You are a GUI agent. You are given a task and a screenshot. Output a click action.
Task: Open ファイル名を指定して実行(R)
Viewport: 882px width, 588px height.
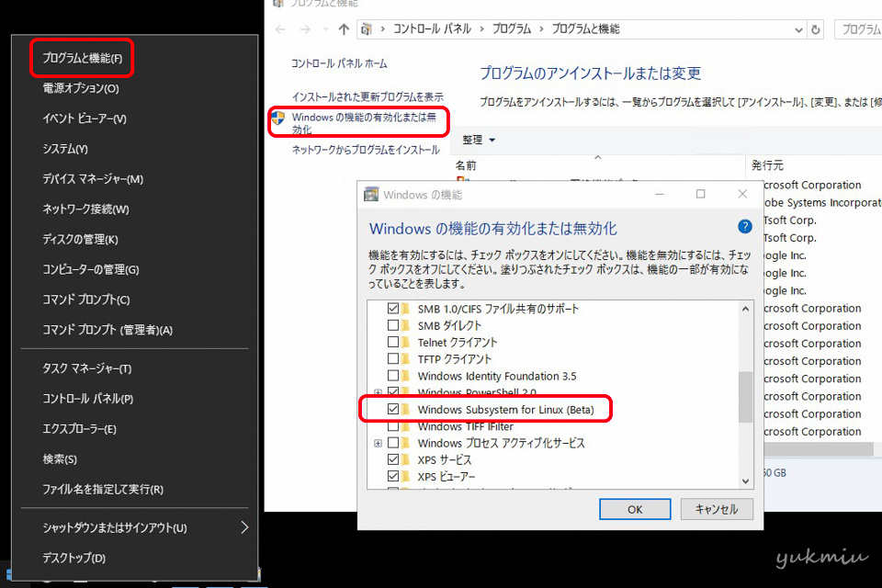click(103, 490)
